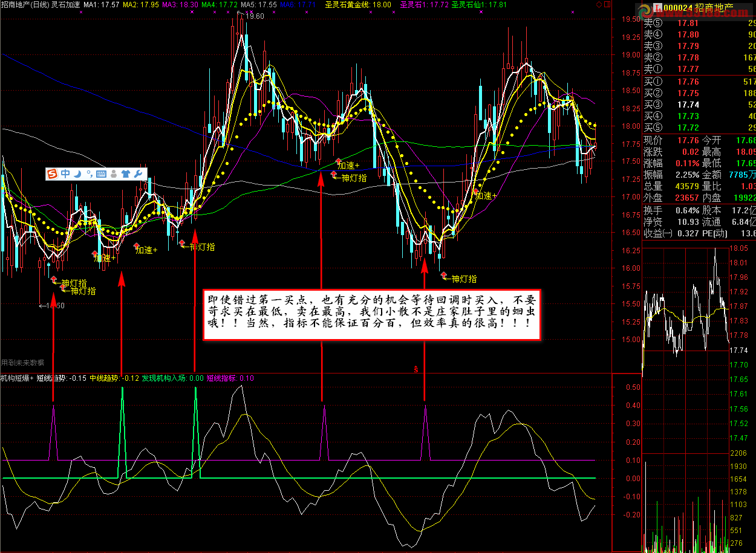Click the 圣灵石1: 17.72 label
Viewport: 756px width, 553px height.
click(x=425, y=4)
